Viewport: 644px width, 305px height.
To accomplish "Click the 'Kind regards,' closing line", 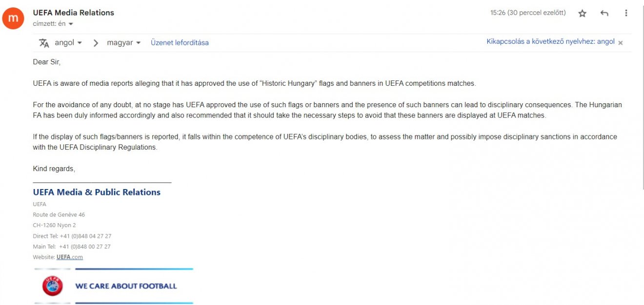I will 54,169.
